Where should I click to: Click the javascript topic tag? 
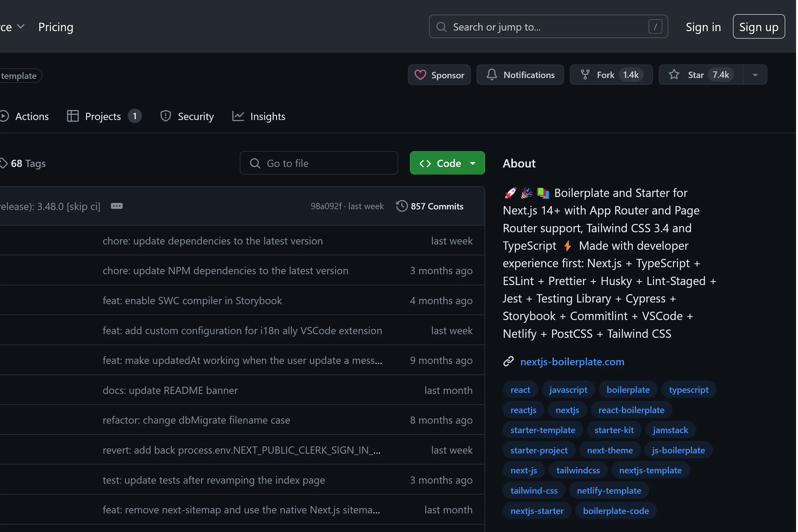[x=568, y=389]
